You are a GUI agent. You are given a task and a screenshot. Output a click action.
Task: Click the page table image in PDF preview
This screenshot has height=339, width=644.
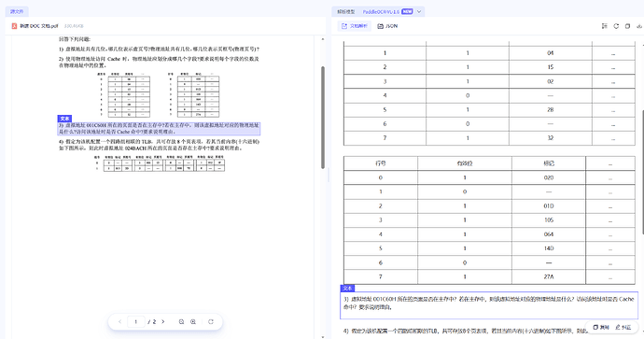tap(123, 95)
